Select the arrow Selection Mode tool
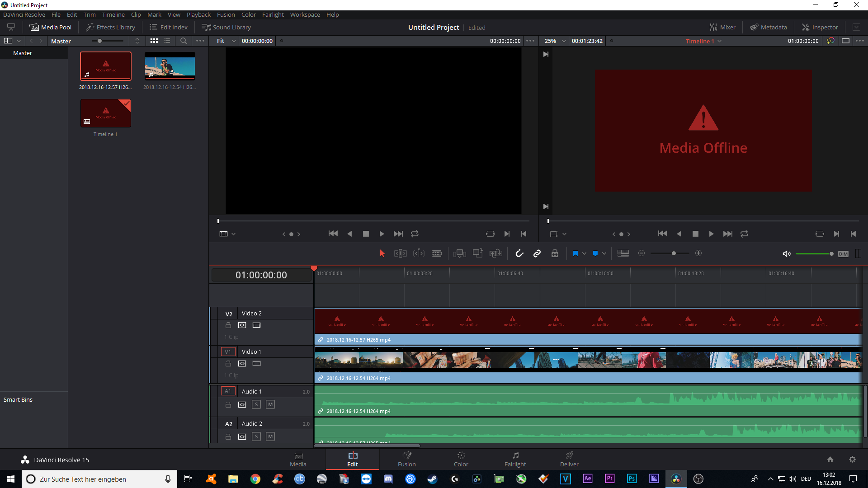Viewport: 868px width, 488px height. coord(382,253)
